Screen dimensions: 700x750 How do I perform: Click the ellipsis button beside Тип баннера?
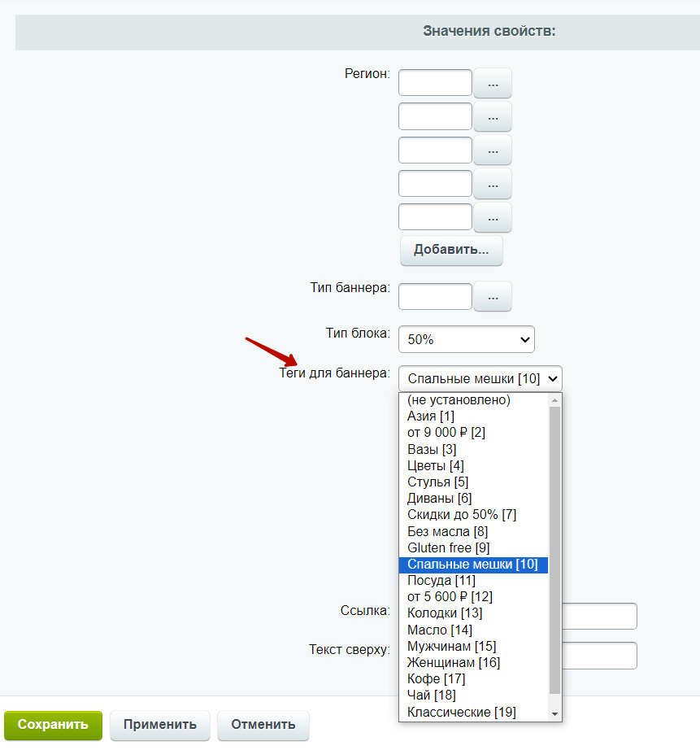pos(493,297)
